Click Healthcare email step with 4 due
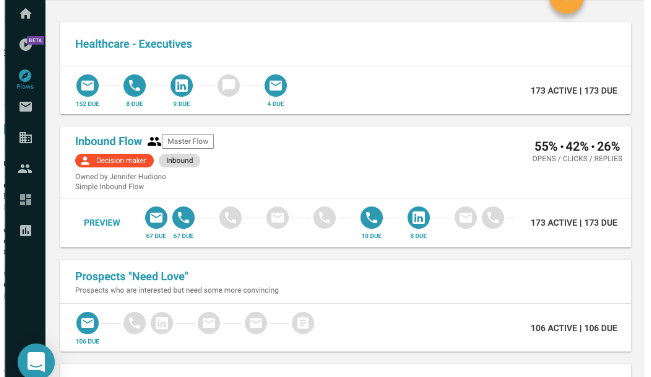651x377 pixels. 276,86
